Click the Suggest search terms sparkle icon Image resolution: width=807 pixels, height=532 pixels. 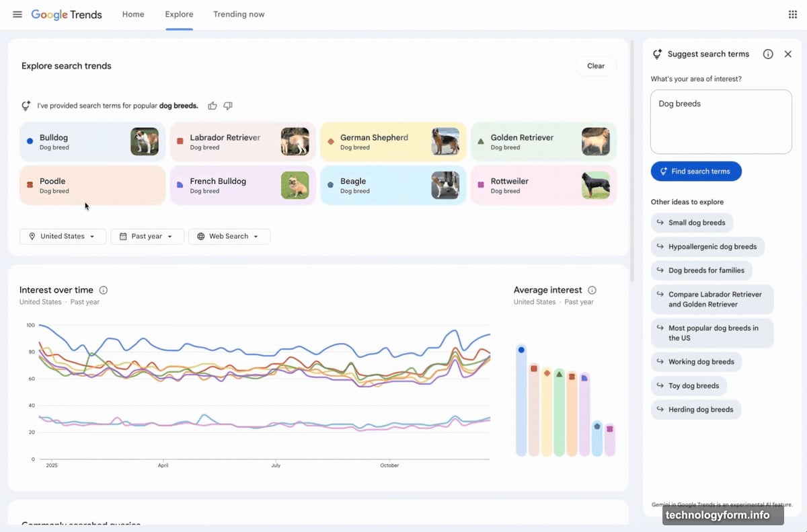[x=658, y=54]
